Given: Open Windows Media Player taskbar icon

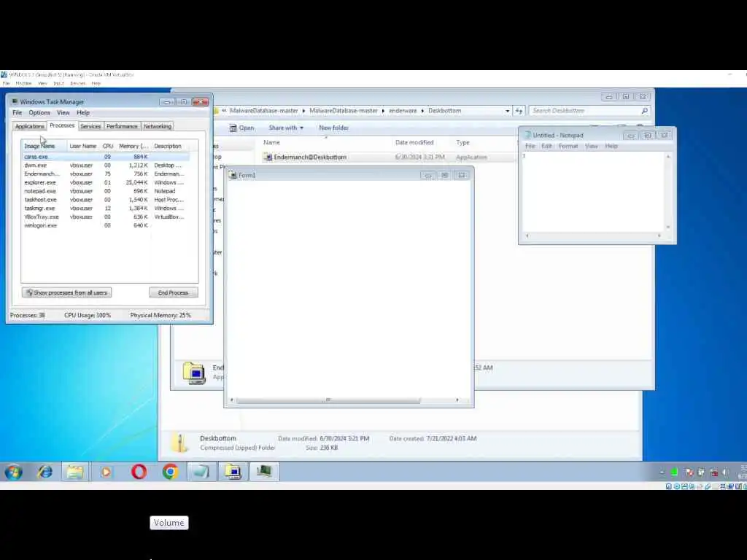Looking at the screenshot, I should click(107, 472).
